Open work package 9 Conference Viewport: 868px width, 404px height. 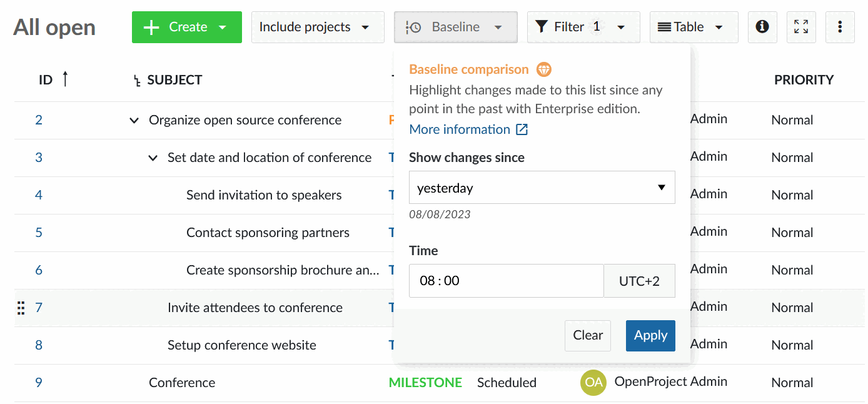coord(38,382)
